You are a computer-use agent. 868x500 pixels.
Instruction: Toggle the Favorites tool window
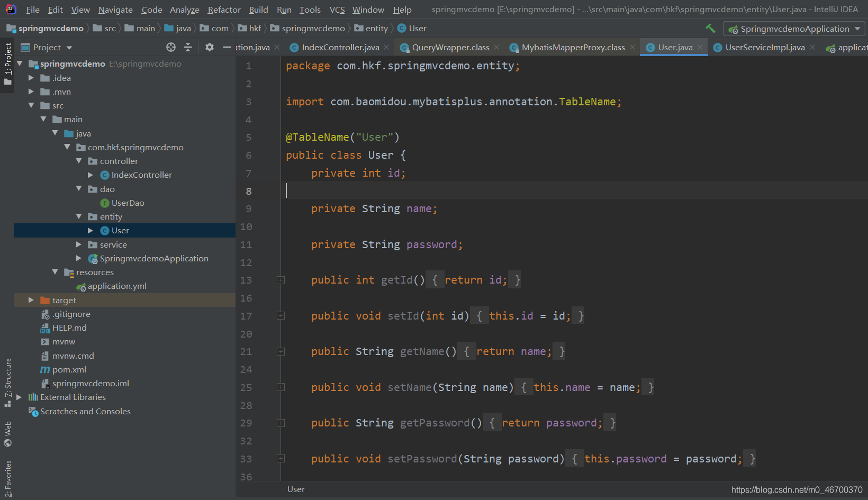pos(7,478)
